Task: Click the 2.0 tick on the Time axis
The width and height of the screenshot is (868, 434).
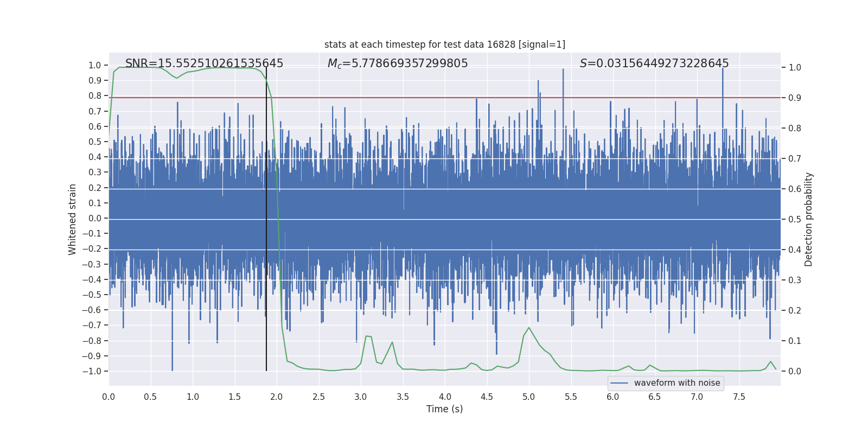Action: pos(277,397)
